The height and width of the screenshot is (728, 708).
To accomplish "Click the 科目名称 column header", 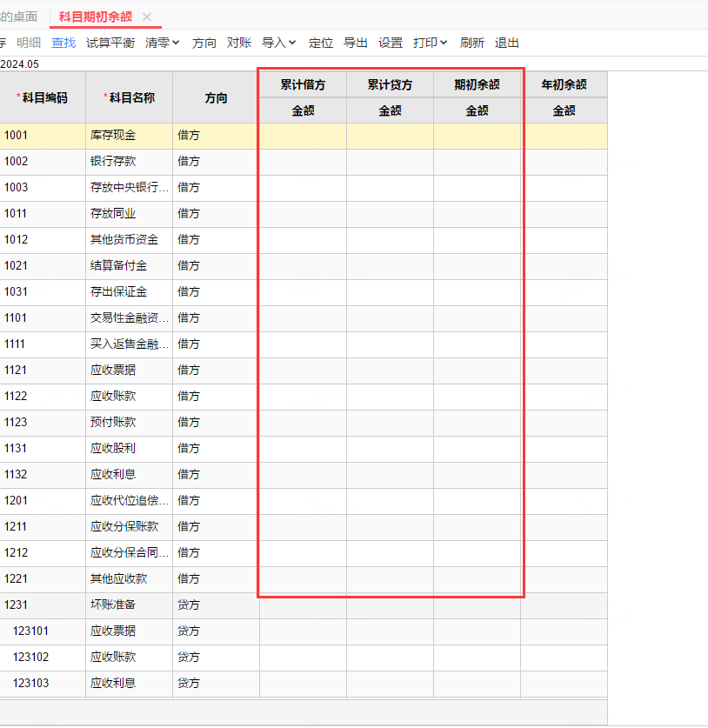I will pyautogui.click(x=129, y=98).
